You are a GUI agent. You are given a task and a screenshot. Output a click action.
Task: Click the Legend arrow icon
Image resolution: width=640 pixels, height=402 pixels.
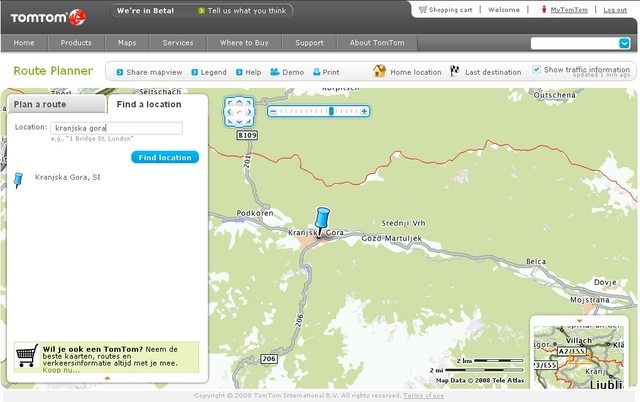(195, 72)
